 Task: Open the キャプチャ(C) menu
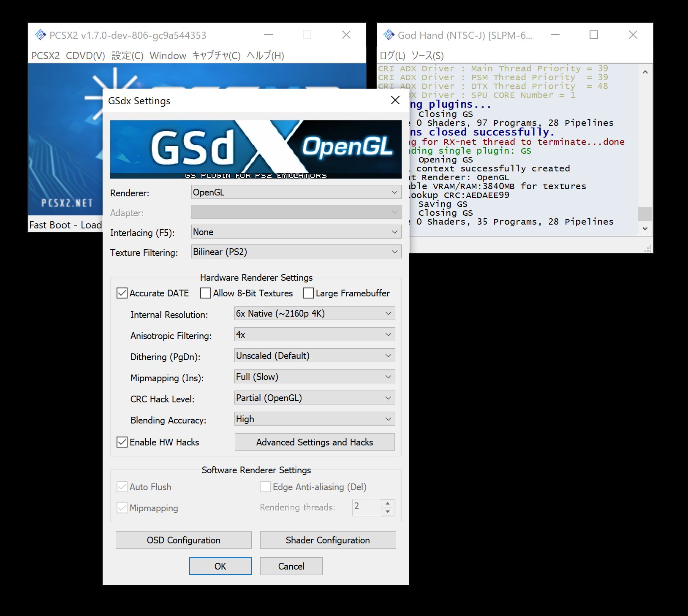coord(216,56)
